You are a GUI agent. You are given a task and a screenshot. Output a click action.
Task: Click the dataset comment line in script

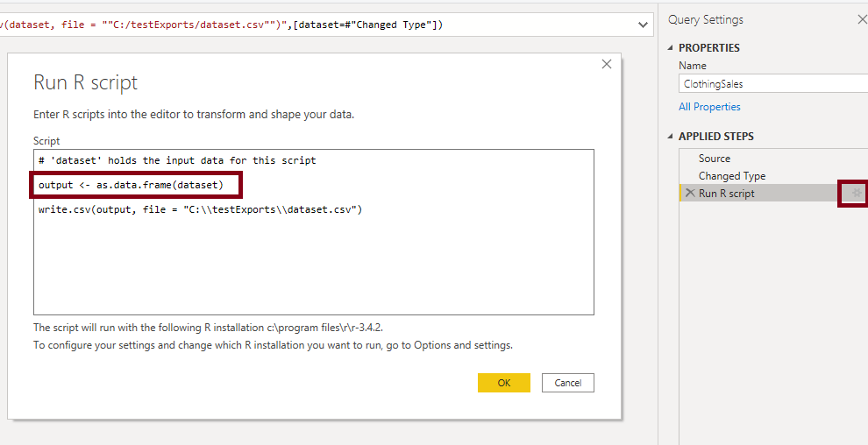point(177,160)
